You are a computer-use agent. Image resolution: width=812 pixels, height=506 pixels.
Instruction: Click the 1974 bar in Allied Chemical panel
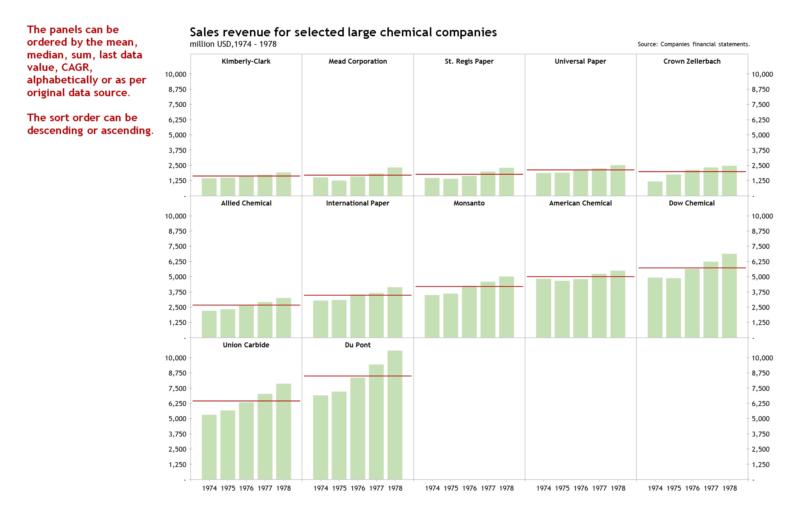pyautogui.click(x=209, y=324)
